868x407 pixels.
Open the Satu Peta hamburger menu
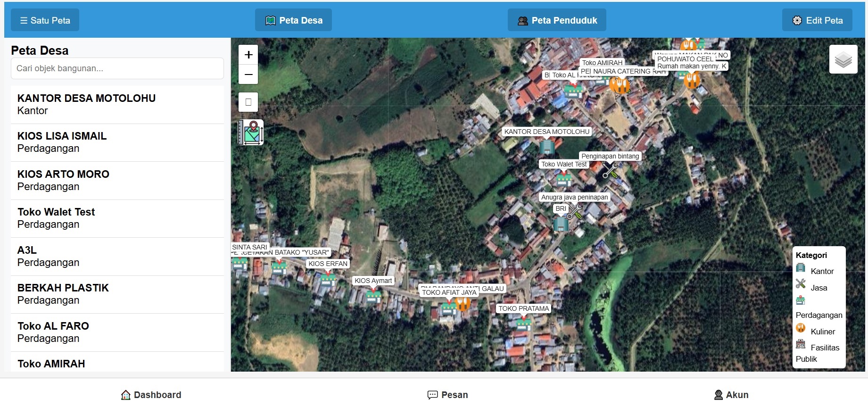tap(45, 20)
